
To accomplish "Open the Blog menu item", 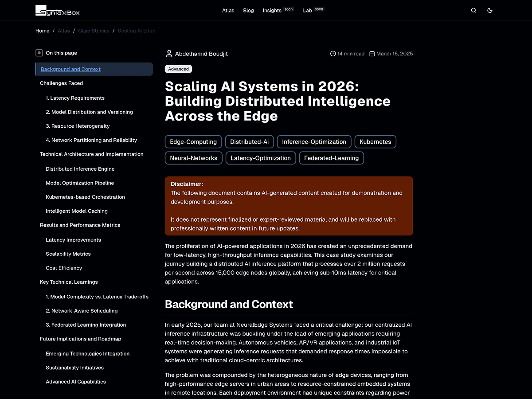I will [x=248, y=10].
